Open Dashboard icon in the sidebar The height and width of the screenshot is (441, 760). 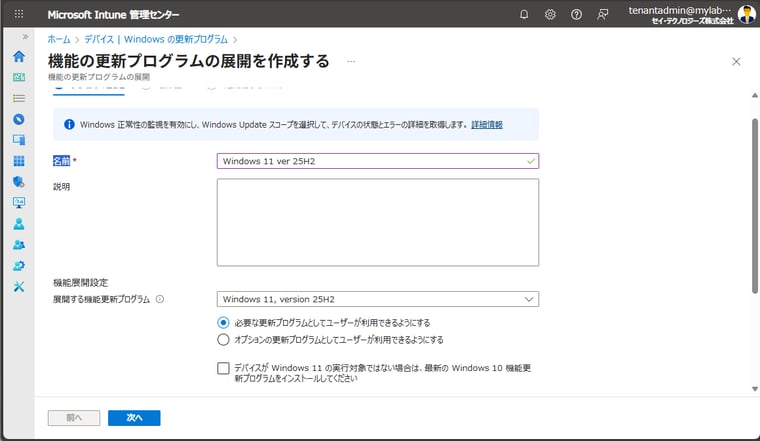18,77
